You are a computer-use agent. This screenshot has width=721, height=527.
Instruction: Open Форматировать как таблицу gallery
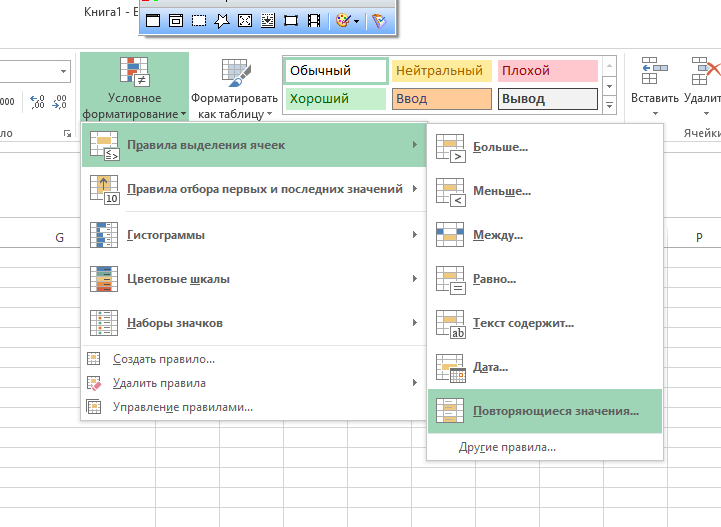(235, 87)
